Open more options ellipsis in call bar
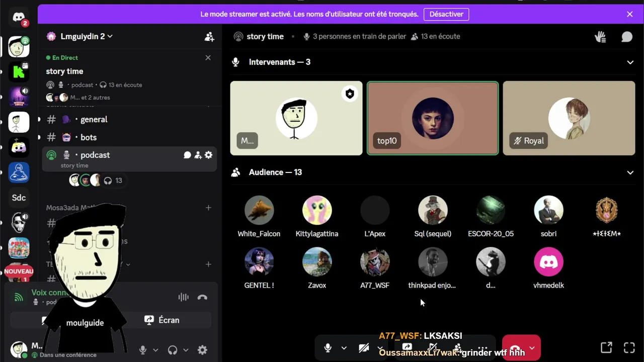 tap(482, 348)
